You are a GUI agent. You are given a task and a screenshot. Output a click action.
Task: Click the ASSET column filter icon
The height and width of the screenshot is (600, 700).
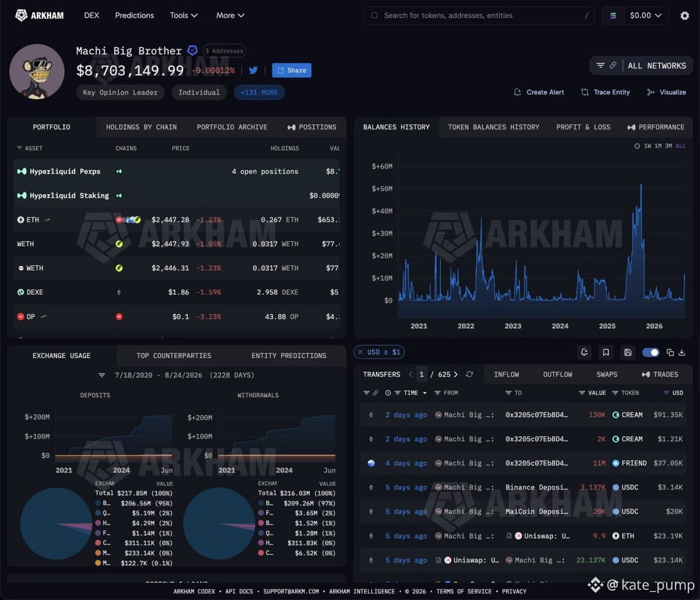click(19, 148)
